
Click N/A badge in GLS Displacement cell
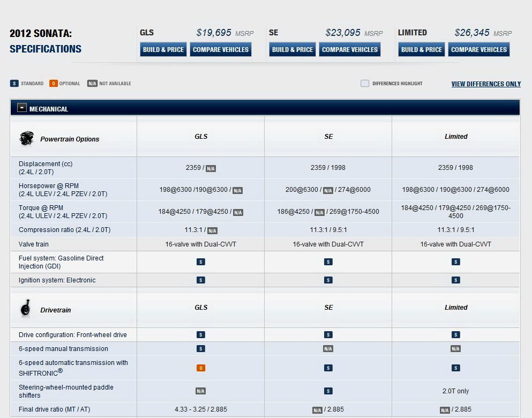211,169
